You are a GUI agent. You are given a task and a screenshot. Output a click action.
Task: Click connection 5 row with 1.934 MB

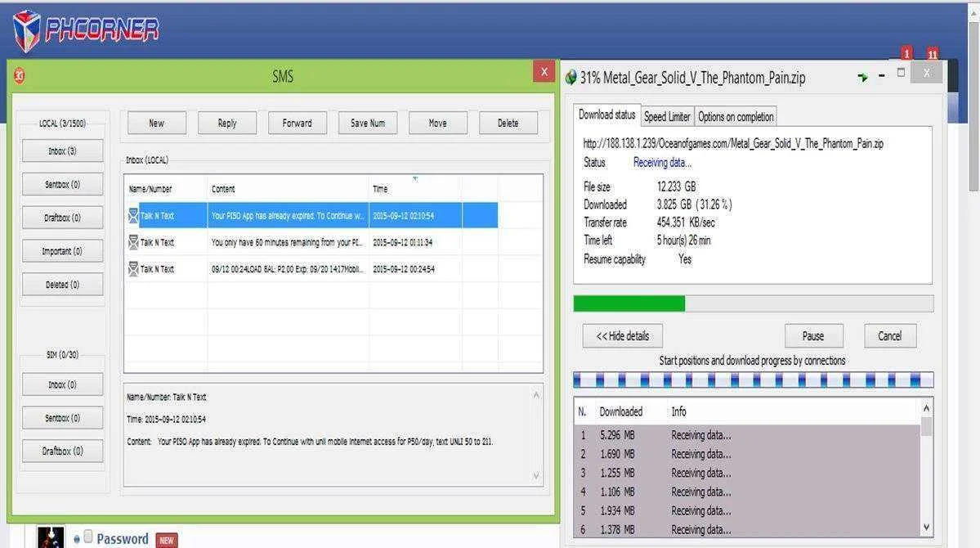click(748, 510)
